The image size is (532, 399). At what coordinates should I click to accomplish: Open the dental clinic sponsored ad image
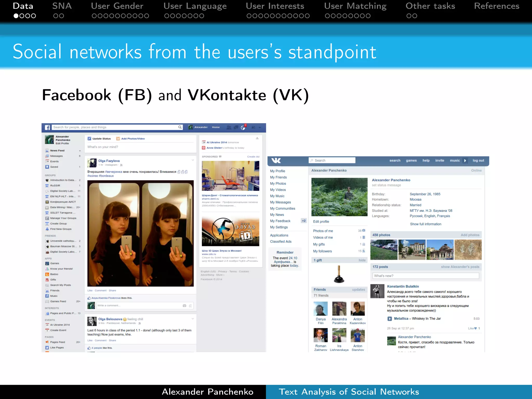tap(230, 176)
